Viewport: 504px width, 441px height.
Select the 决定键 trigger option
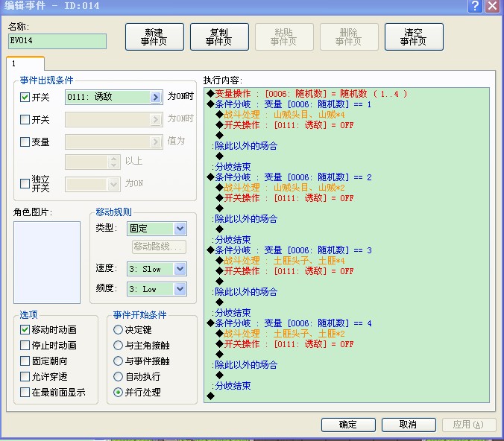118,329
